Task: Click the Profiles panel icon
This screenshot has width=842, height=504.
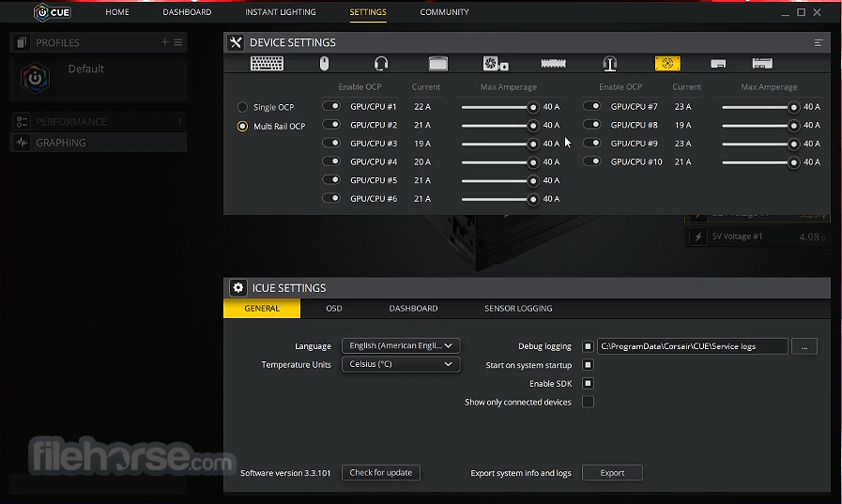Action: tap(22, 42)
